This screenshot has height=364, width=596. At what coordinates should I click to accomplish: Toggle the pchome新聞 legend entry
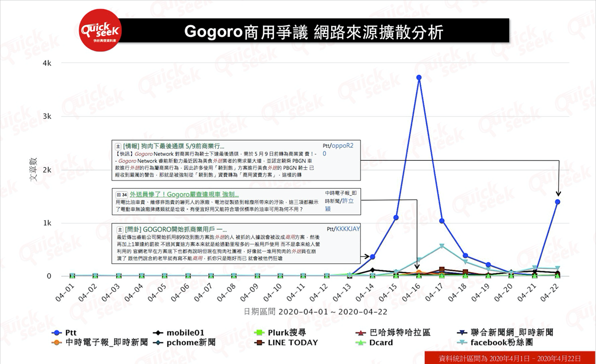point(185,342)
